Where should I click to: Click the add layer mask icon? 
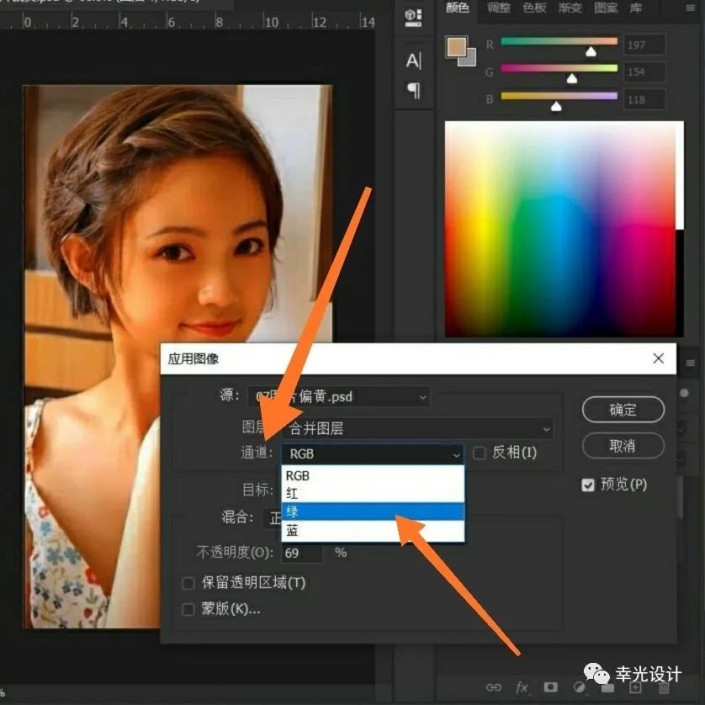(x=550, y=687)
